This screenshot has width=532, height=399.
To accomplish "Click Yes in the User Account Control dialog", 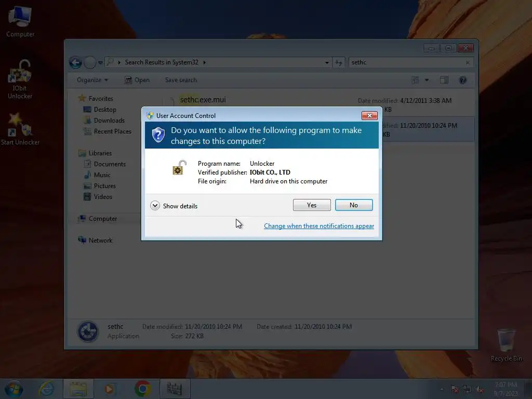I will (x=312, y=205).
